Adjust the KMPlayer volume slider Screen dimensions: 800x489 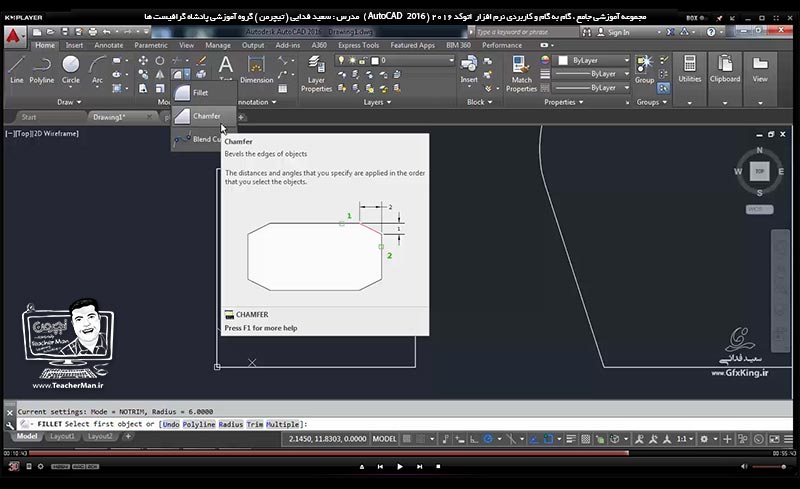(x=769, y=467)
